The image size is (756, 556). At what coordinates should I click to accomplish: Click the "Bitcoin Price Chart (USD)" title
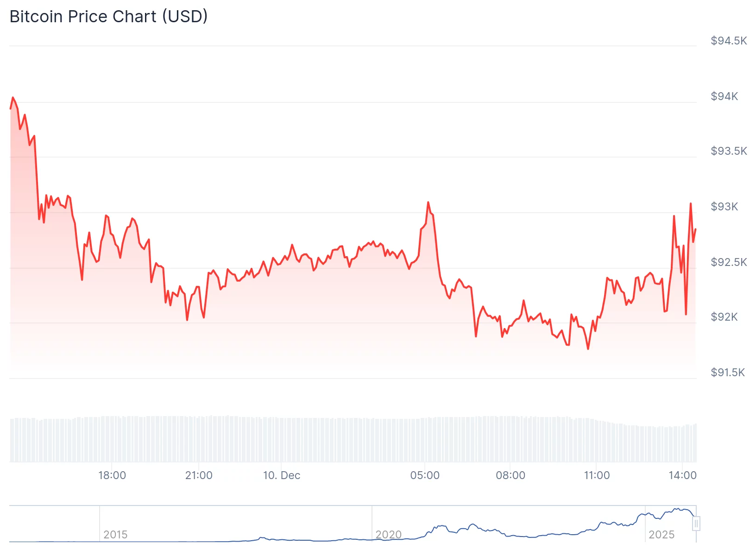pyautogui.click(x=108, y=17)
